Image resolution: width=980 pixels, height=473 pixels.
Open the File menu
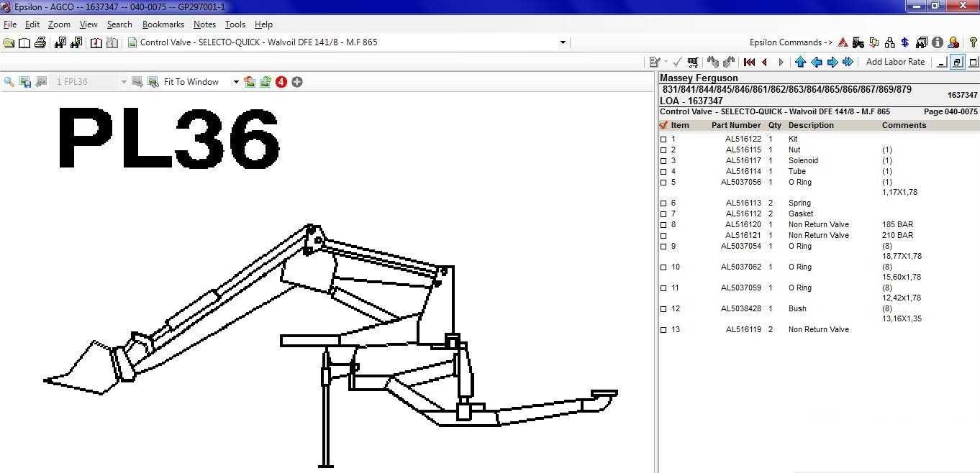point(10,24)
